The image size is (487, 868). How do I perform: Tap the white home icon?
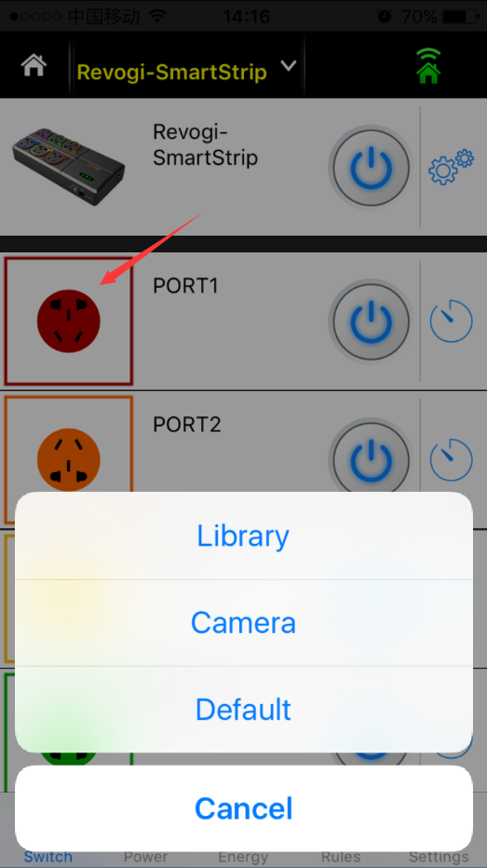(x=34, y=66)
